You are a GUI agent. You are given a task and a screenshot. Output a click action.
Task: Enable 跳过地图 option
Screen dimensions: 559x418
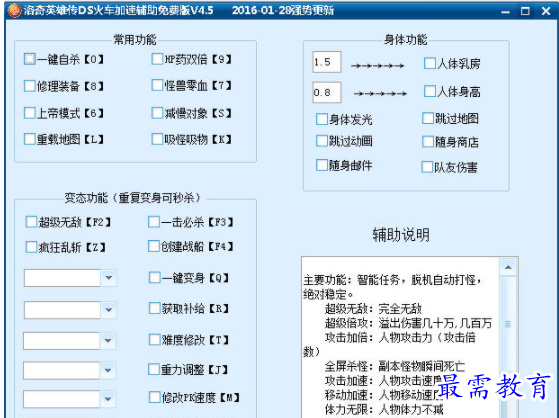coord(428,118)
